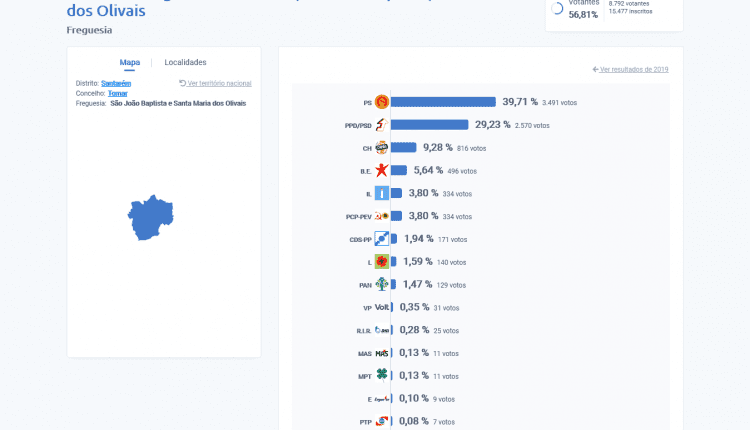
Task: Click the PAN tree logo icon
Action: [x=381, y=285]
